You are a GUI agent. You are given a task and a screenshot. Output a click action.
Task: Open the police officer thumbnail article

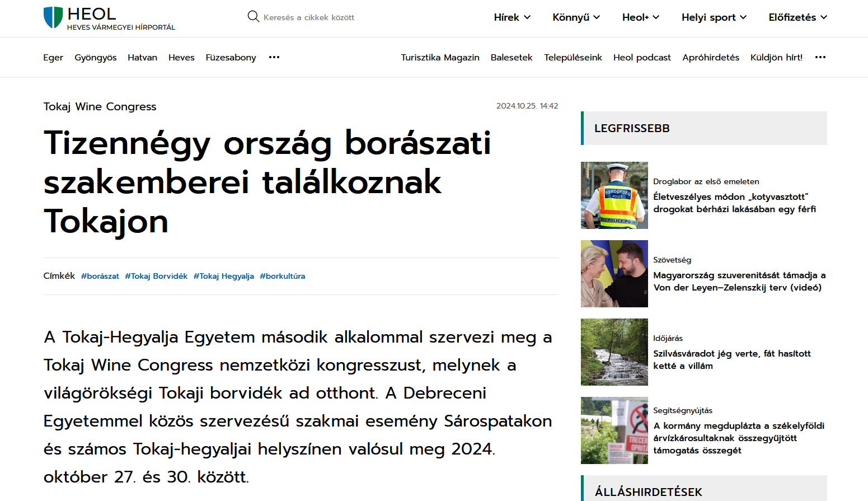(614, 195)
